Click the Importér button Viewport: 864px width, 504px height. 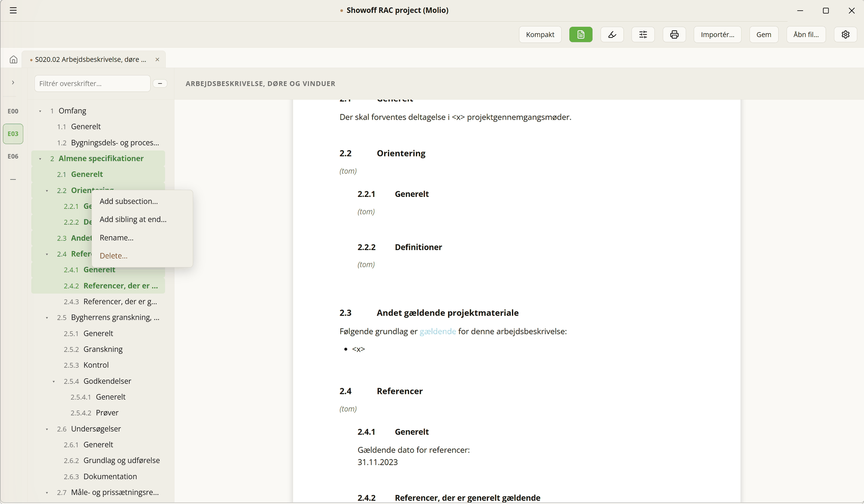[717, 35]
